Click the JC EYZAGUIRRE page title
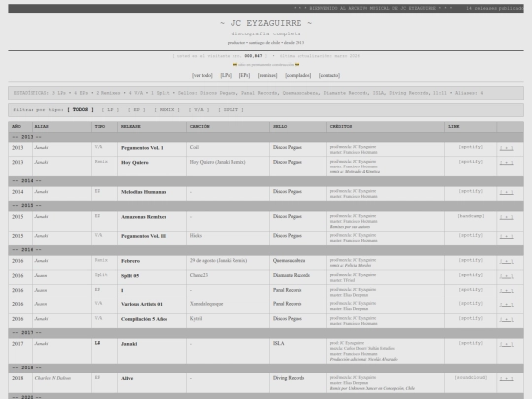Viewport: 532px width, 399px height. (x=266, y=23)
